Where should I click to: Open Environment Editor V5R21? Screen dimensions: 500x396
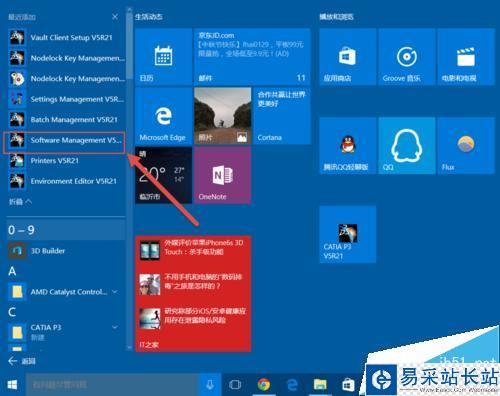pyautogui.click(x=66, y=181)
